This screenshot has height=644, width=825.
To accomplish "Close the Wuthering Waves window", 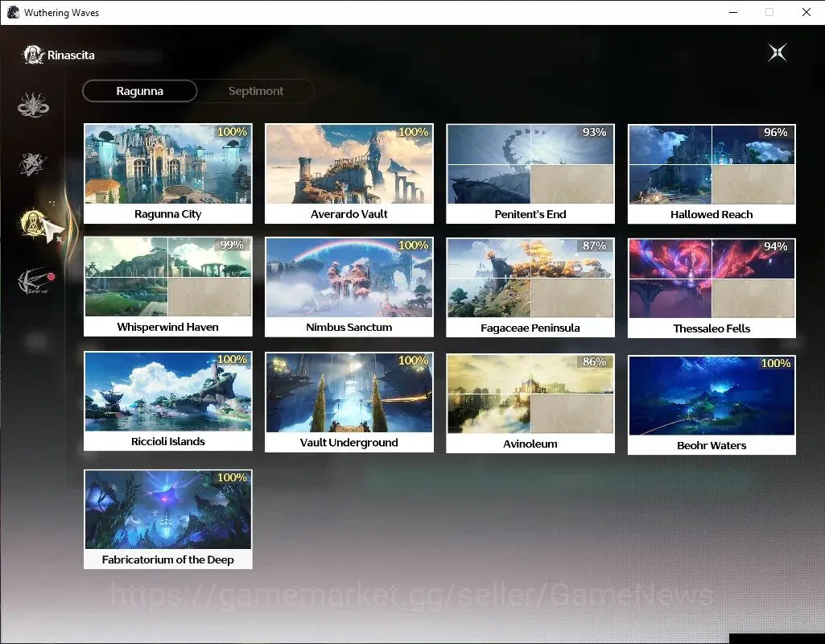I will click(806, 12).
